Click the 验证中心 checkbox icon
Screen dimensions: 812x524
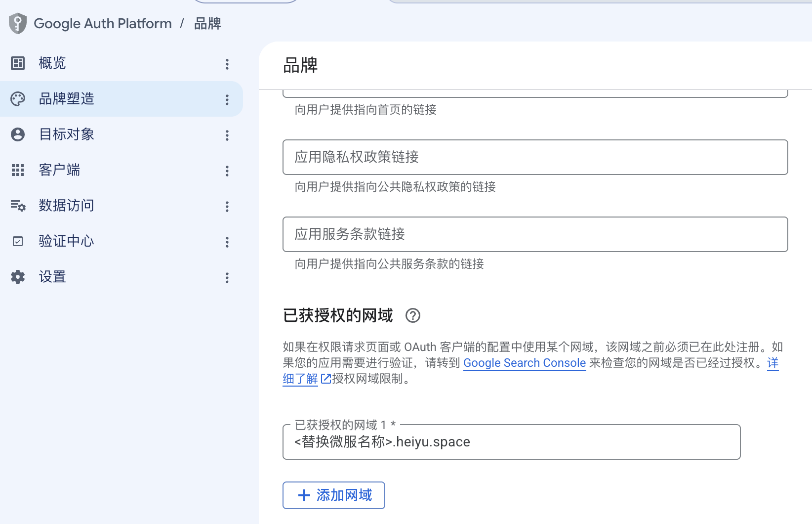pos(18,241)
